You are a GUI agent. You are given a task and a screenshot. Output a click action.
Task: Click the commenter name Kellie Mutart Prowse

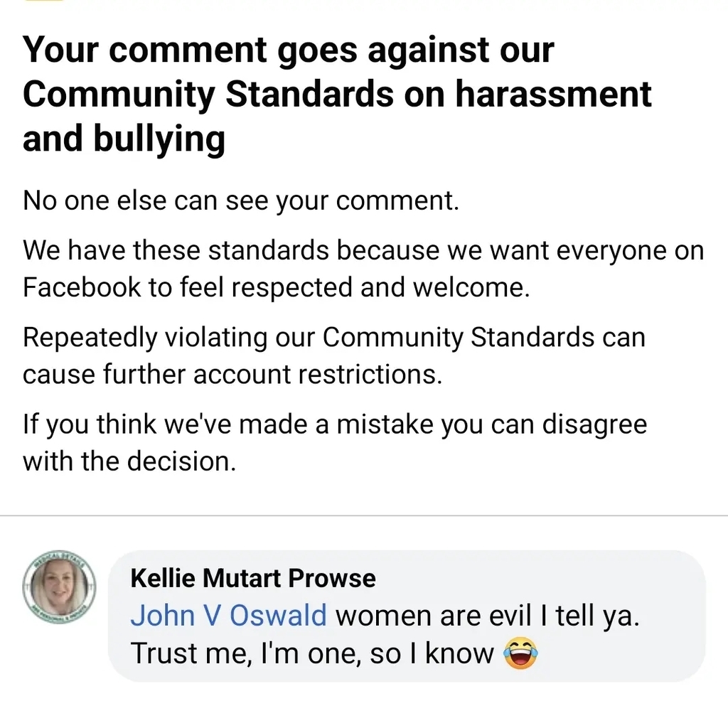click(253, 578)
